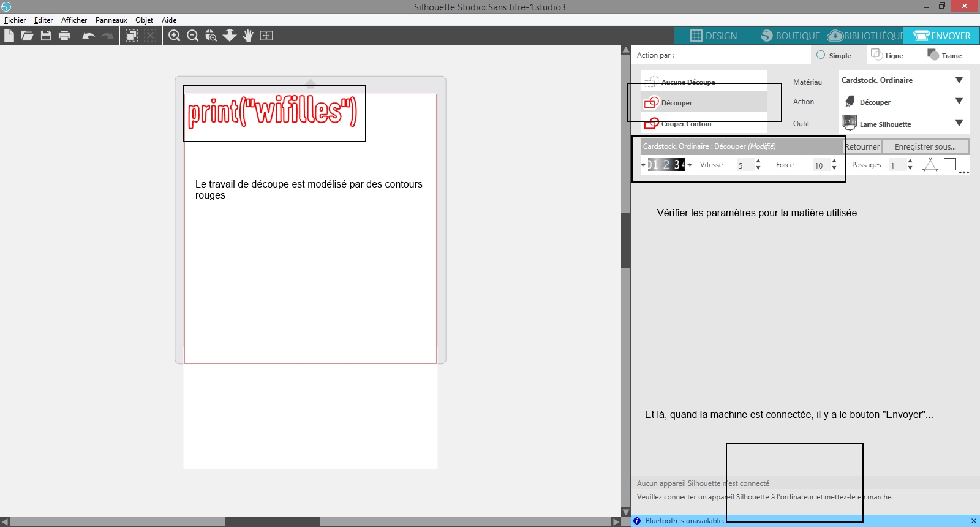Click the vertical scrollbar up arrow
The width and height of the screenshot is (980, 527).
625,50
